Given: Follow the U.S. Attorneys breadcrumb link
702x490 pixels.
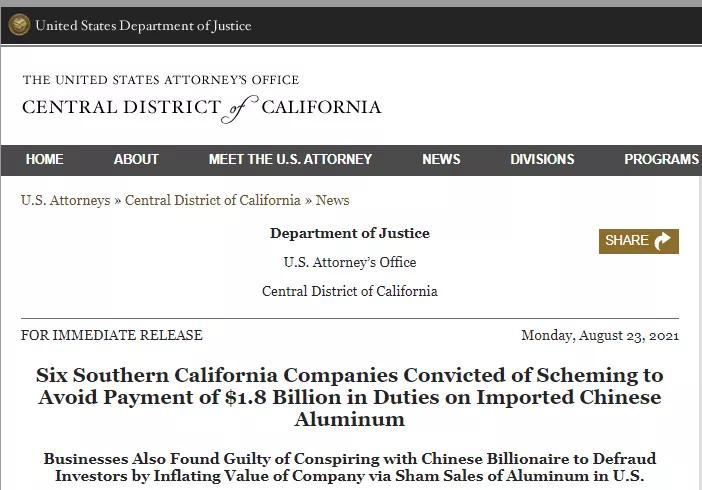Looking at the screenshot, I should pyautogui.click(x=65, y=200).
